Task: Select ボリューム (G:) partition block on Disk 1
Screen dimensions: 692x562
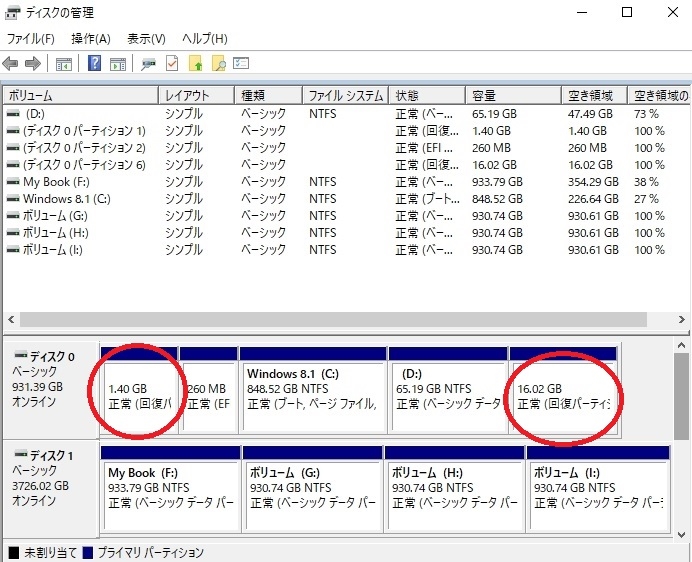Action: [x=312, y=489]
